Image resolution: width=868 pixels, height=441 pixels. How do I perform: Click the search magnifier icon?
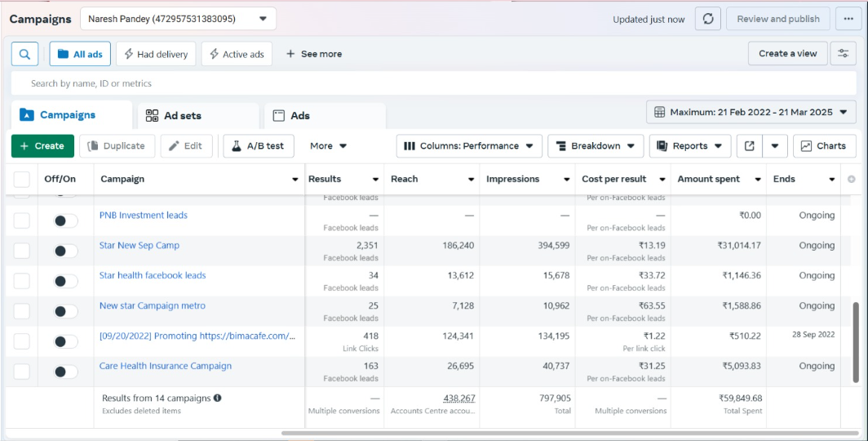[24, 54]
